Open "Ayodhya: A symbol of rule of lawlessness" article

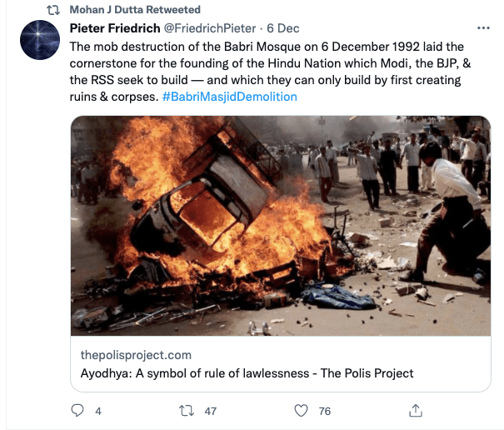[x=247, y=372]
